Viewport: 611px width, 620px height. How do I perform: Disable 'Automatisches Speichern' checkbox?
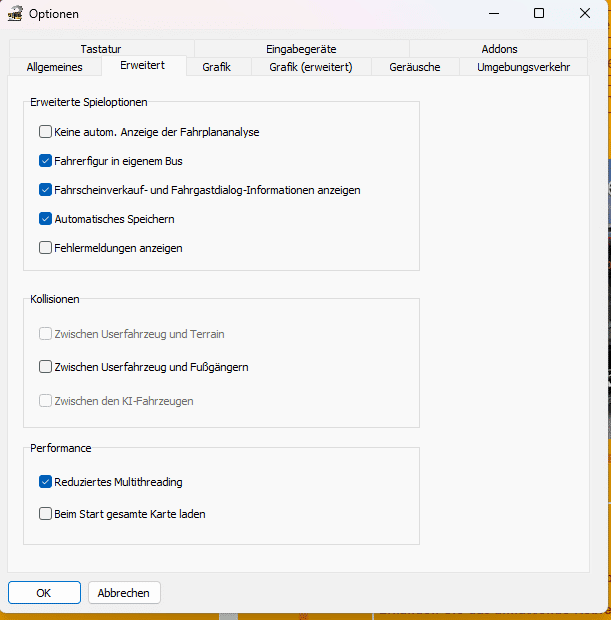(x=46, y=218)
